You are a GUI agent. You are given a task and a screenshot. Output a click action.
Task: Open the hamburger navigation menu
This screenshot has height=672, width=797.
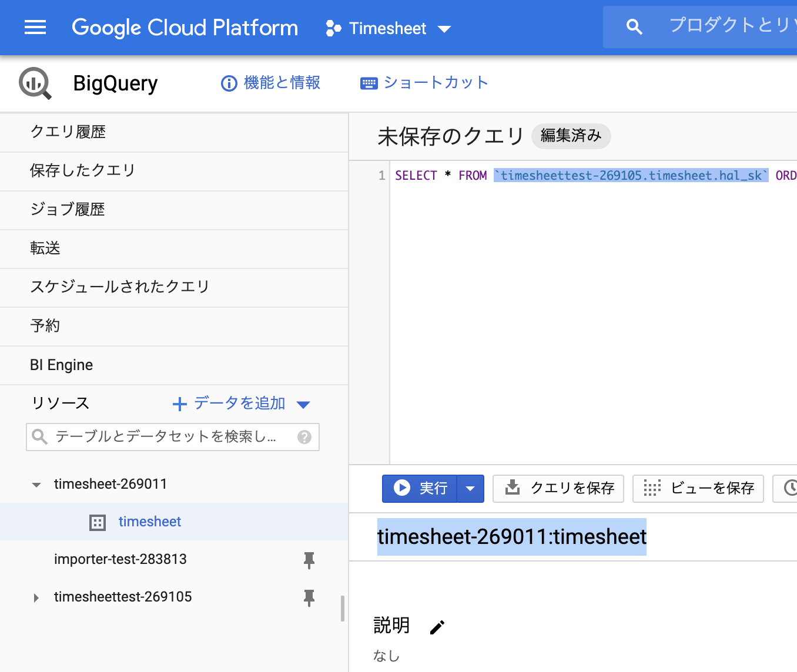point(35,28)
